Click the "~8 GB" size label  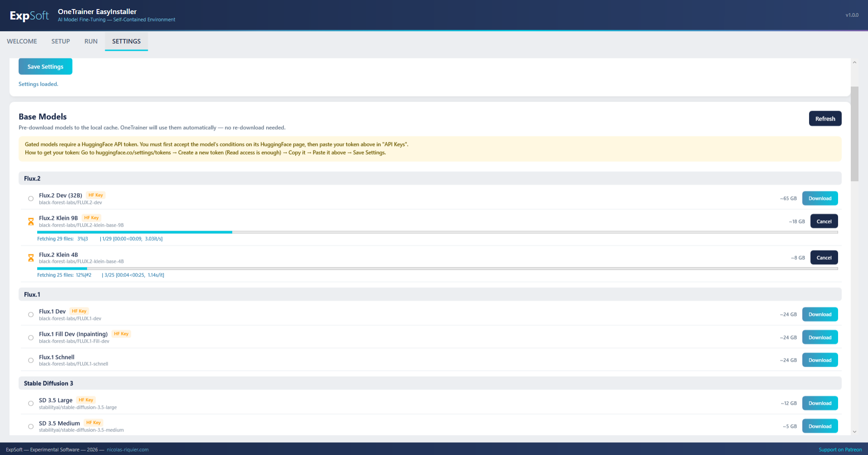click(798, 258)
